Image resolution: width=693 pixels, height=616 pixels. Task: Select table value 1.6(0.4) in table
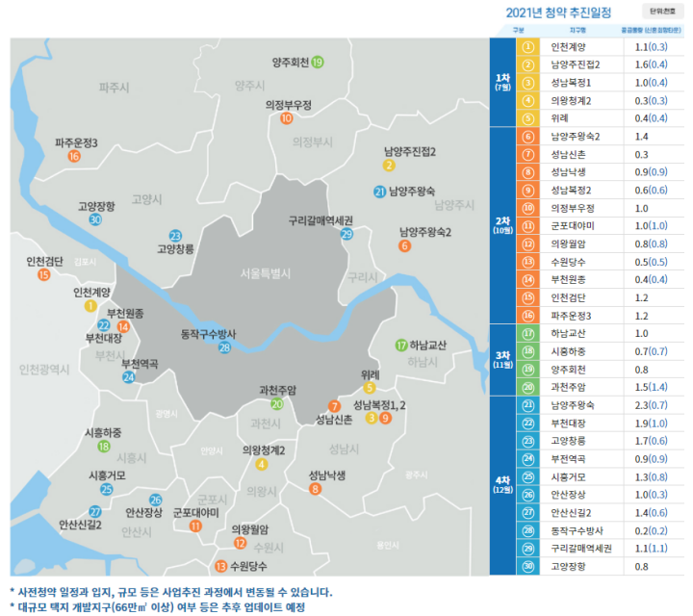(651, 64)
